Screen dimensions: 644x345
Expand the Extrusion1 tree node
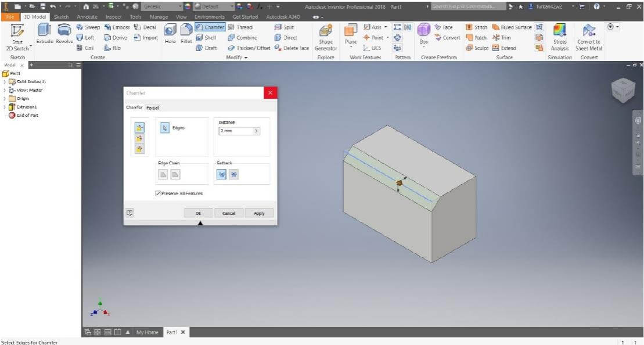[x=5, y=107]
